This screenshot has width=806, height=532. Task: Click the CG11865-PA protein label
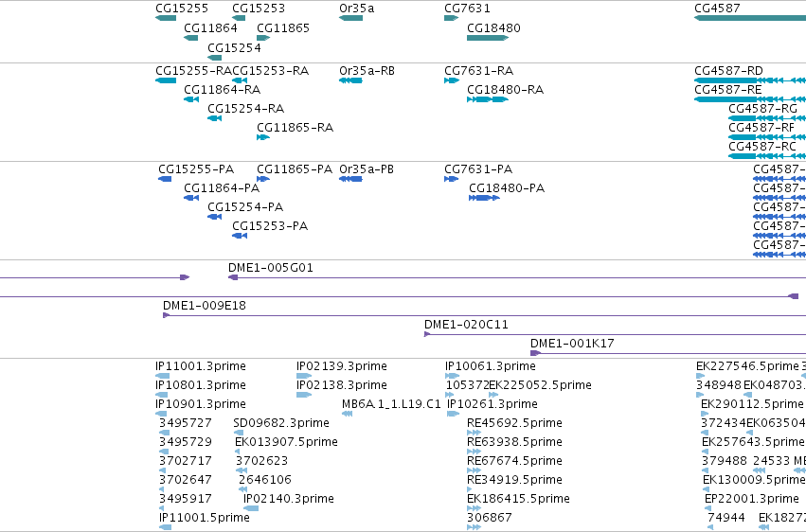(x=295, y=168)
